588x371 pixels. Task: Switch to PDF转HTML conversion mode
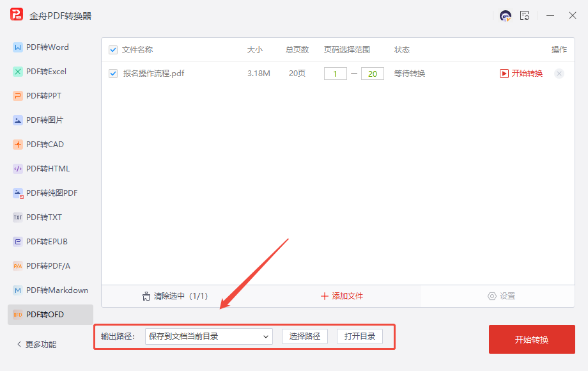click(48, 169)
